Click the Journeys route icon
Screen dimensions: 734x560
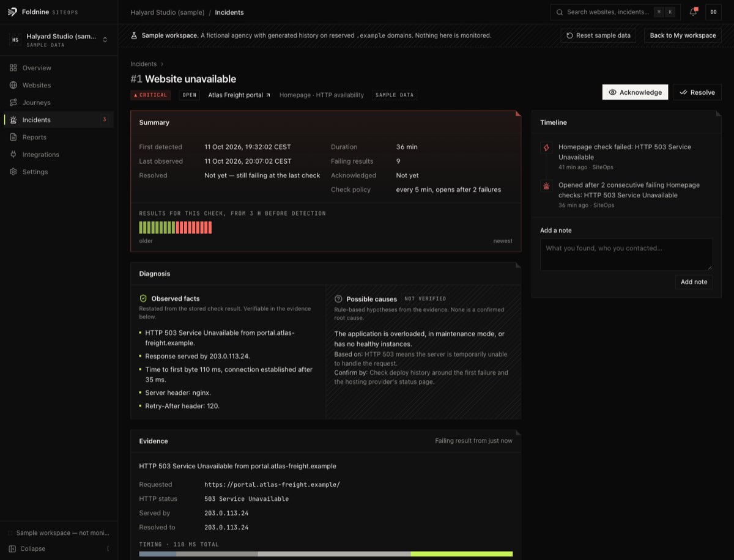pos(13,103)
